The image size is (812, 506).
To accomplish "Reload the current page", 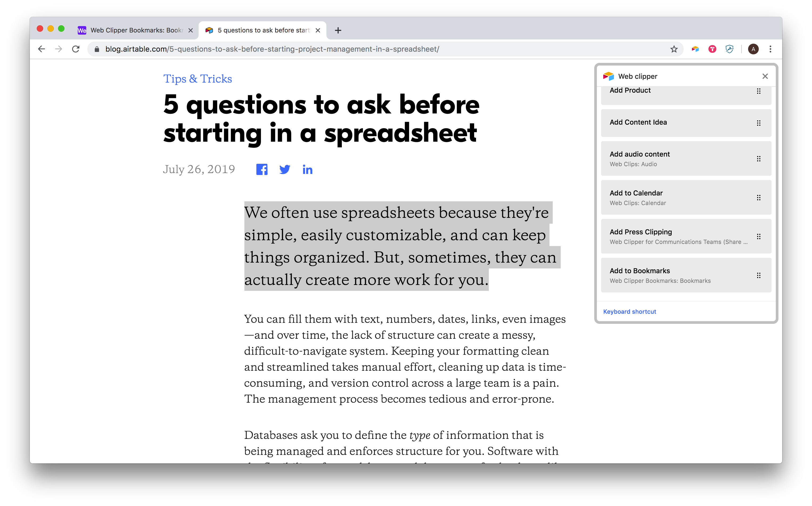I will [76, 49].
